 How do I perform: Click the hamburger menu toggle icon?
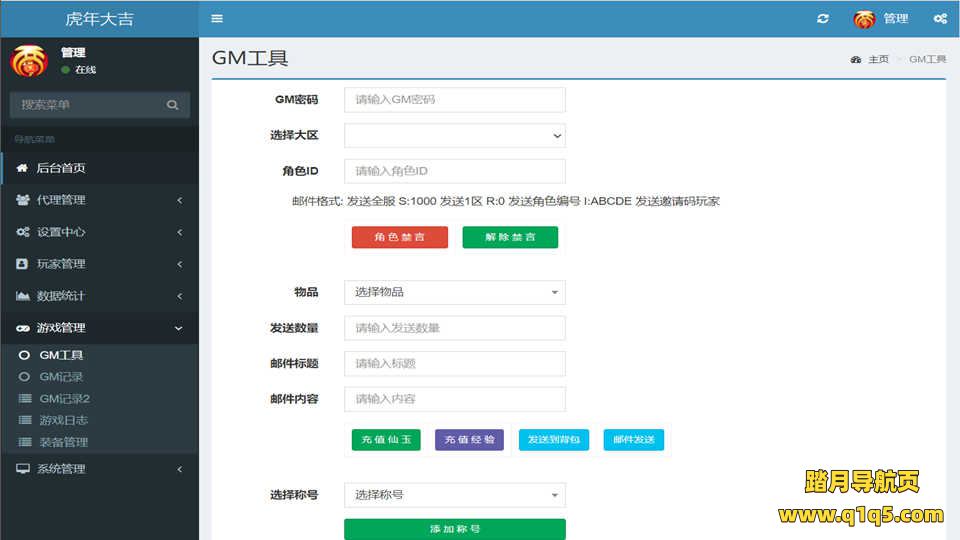(x=217, y=19)
